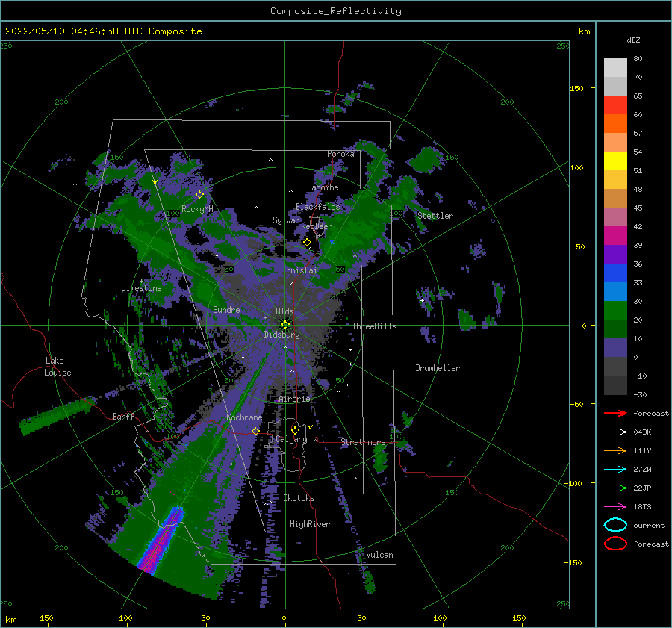Click the yellow diamond marker below Cochrane

click(255, 431)
